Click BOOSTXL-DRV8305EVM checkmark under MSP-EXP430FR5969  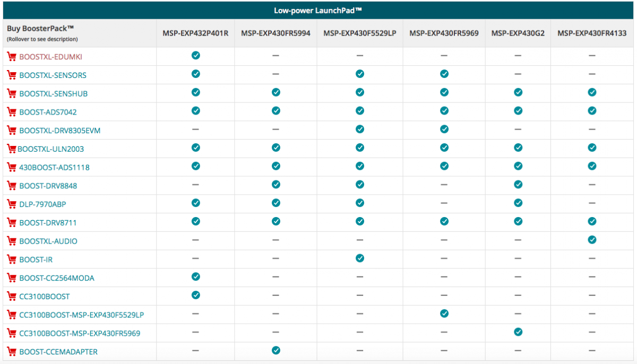444,129
